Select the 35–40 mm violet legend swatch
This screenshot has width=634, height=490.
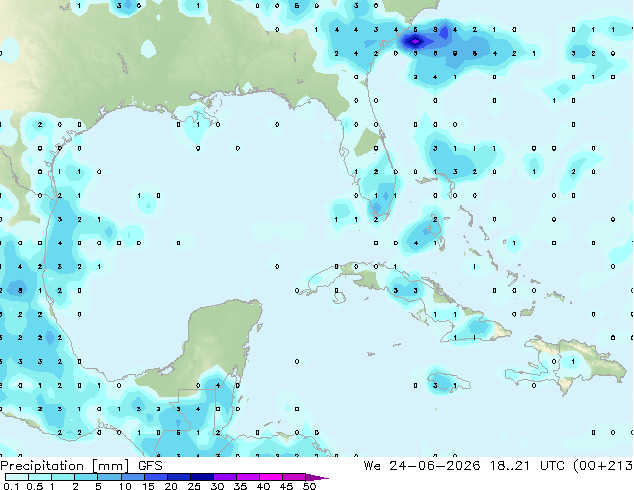coord(247,477)
